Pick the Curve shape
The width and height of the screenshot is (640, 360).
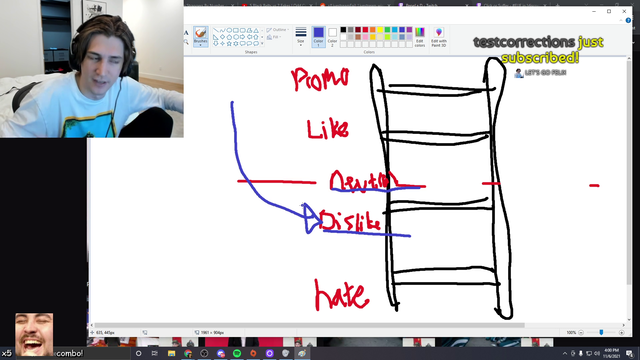tap(222, 30)
